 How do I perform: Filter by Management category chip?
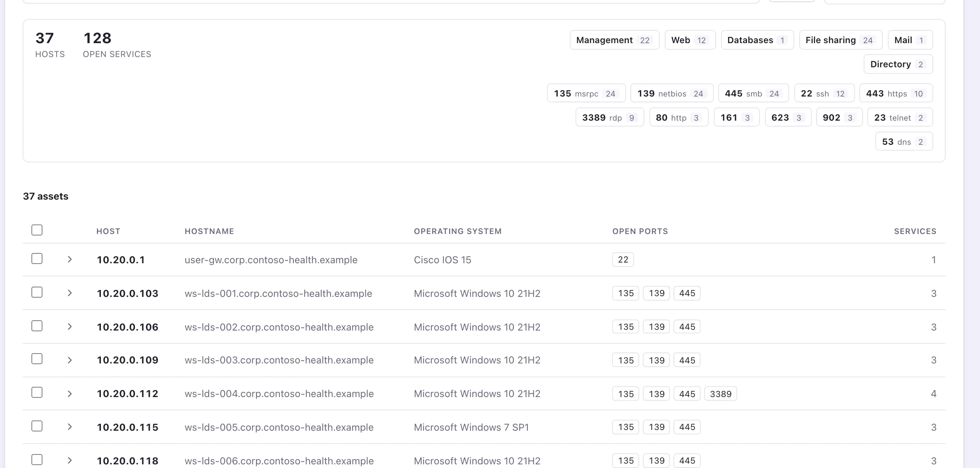614,40
